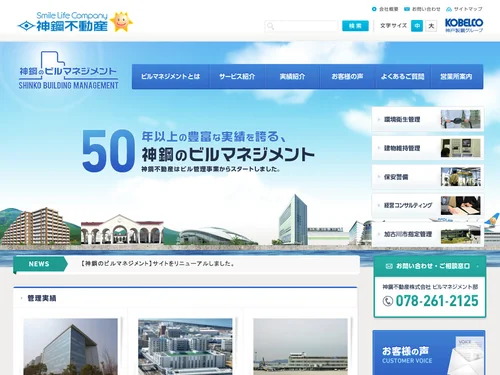Open 環境衛生管理 service link

click(428, 119)
